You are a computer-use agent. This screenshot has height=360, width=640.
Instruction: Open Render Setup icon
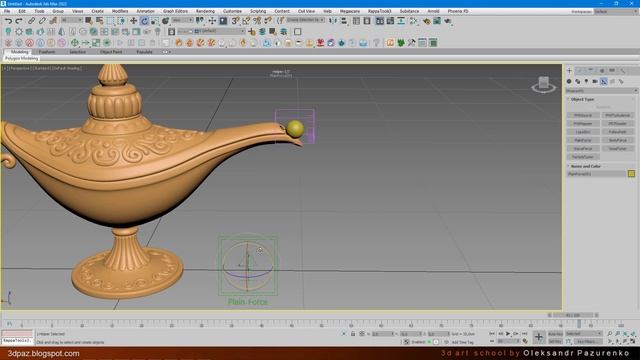(427, 21)
